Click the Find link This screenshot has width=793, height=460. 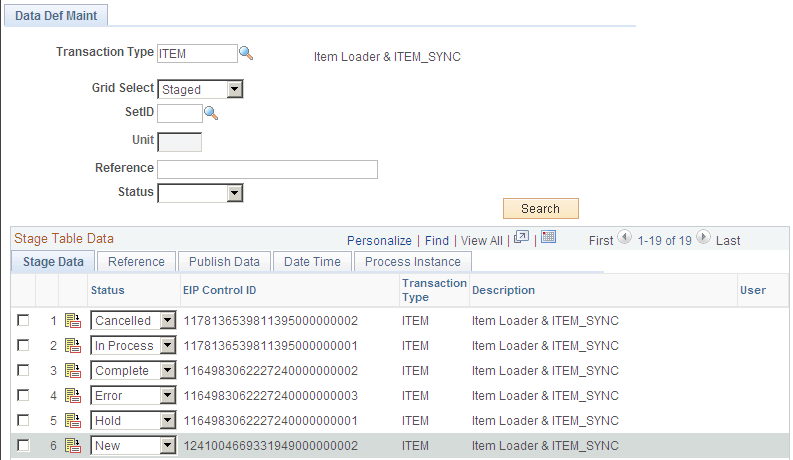(x=437, y=241)
